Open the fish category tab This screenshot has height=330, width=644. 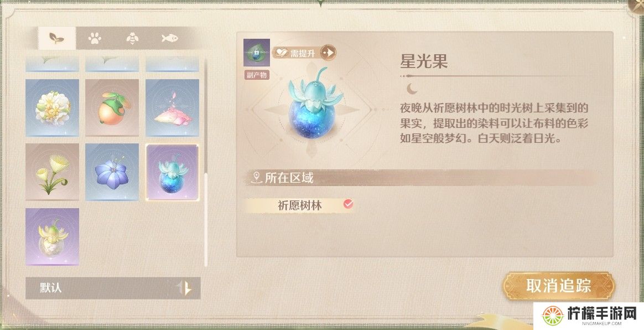pyautogui.click(x=170, y=38)
